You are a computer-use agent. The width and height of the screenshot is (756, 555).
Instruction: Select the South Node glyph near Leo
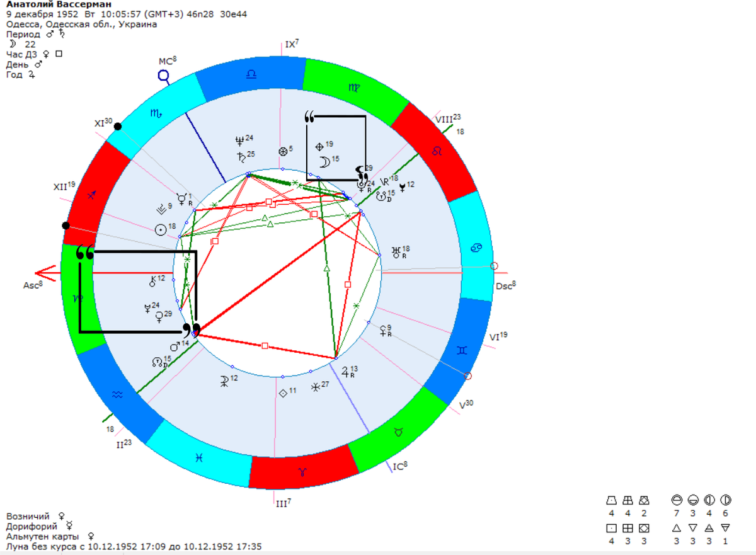click(381, 196)
